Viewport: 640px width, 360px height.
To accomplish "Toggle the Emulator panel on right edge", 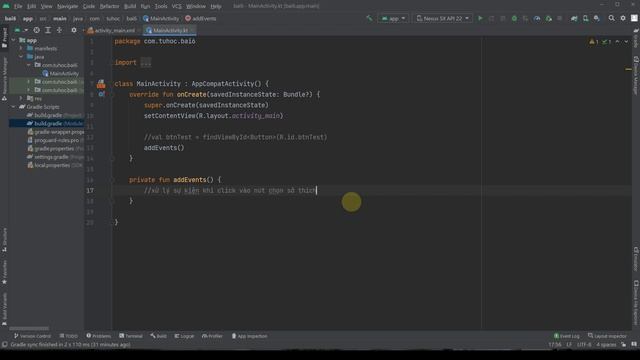I will point(636,259).
